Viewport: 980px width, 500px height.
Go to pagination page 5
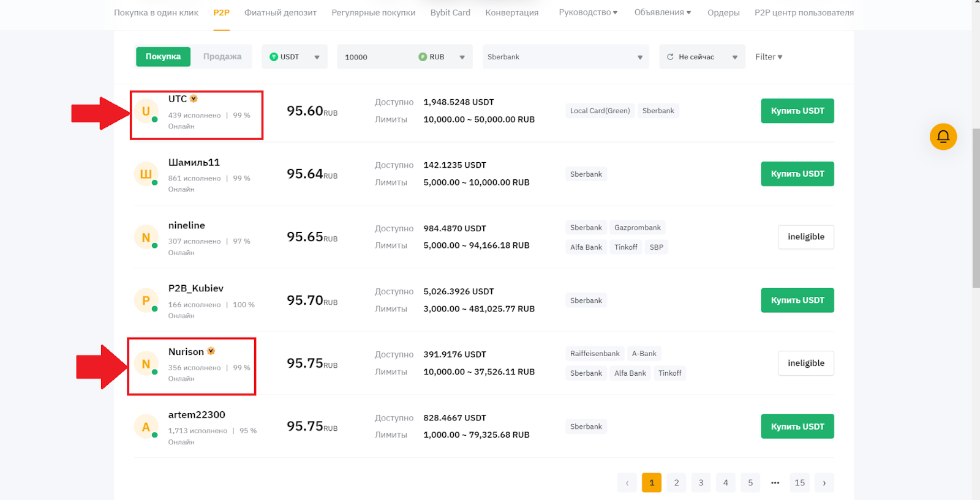pyautogui.click(x=750, y=482)
